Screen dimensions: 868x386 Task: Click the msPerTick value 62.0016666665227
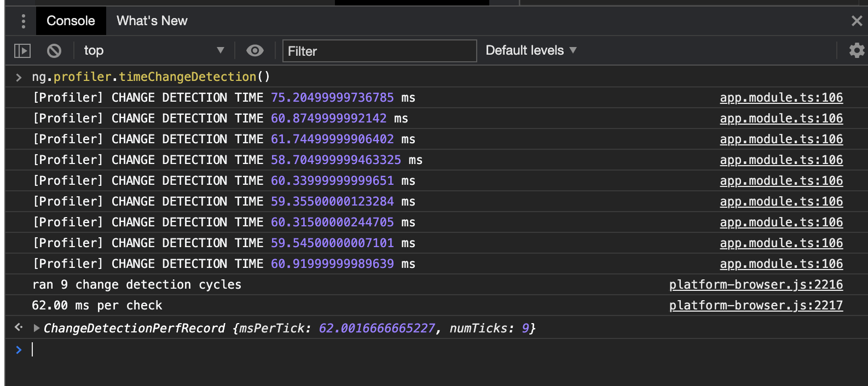pyautogui.click(x=377, y=328)
